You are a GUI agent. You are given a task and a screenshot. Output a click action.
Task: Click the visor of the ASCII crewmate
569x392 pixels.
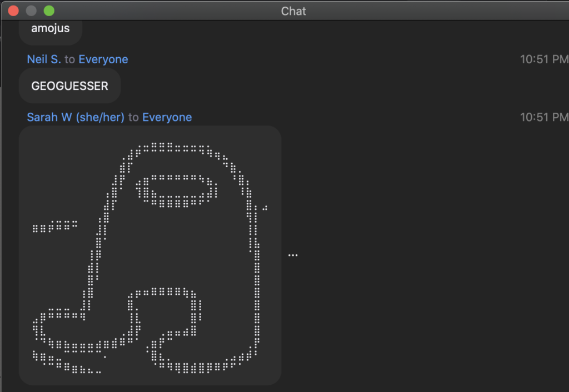coord(177,190)
